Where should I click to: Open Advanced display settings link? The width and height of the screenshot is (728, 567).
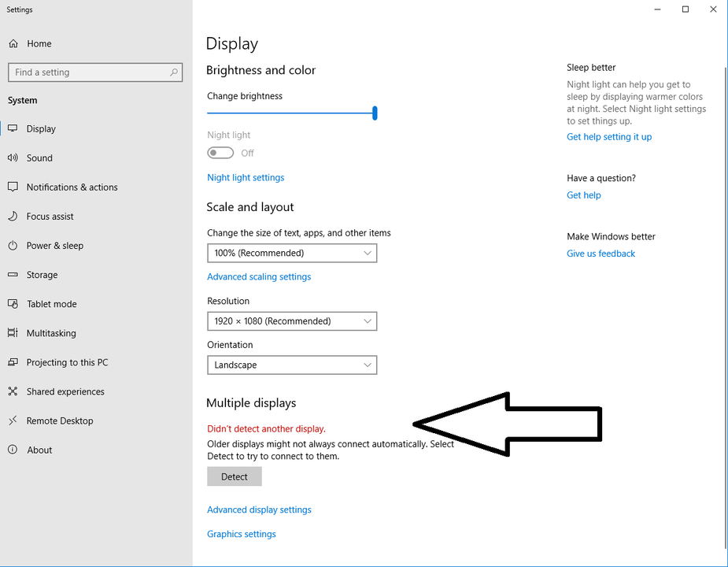coord(259,510)
